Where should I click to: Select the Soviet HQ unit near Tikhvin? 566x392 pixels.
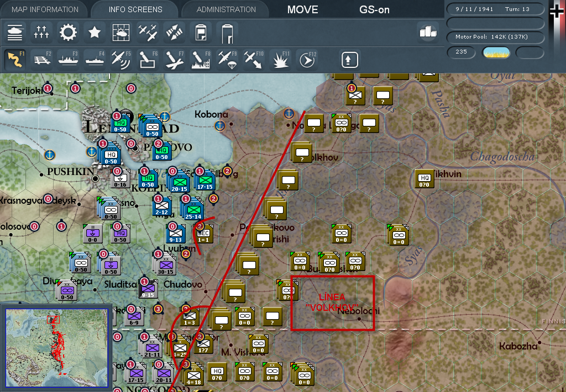(424, 179)
